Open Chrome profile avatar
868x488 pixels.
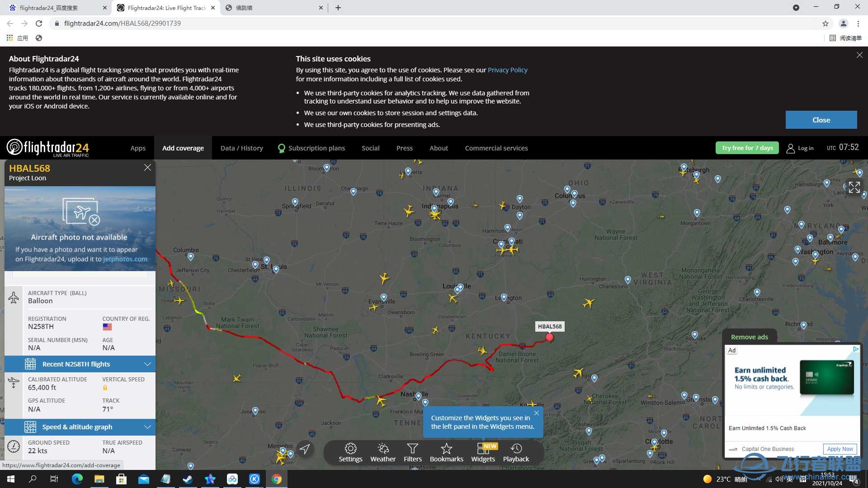(843, 23)
